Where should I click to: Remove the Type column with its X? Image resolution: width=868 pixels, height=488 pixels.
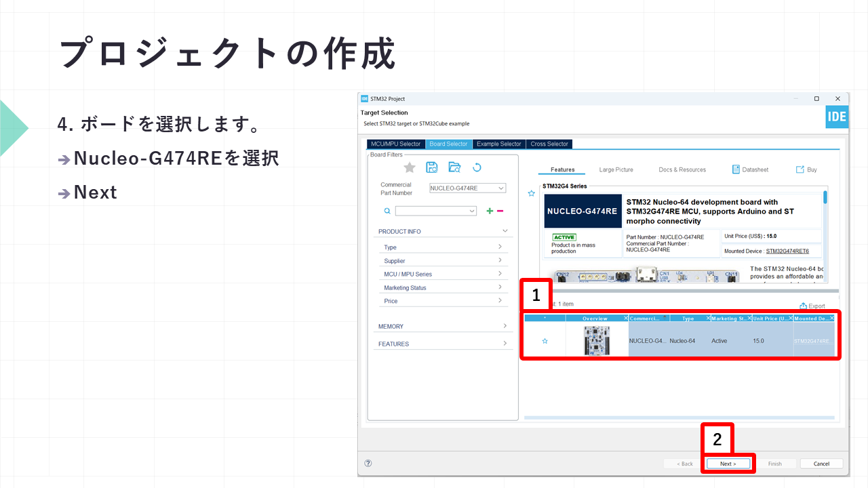coord(708,318)
